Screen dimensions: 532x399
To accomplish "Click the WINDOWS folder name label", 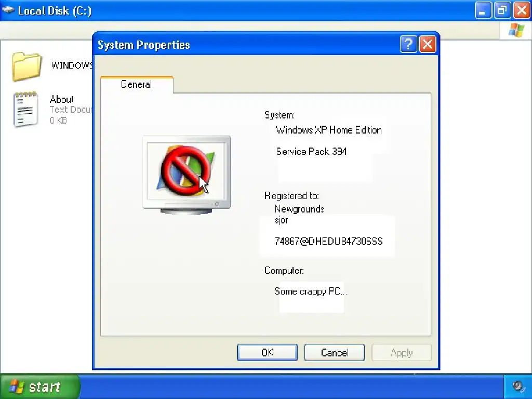I will pyautogui.click(x=72, y=65).
